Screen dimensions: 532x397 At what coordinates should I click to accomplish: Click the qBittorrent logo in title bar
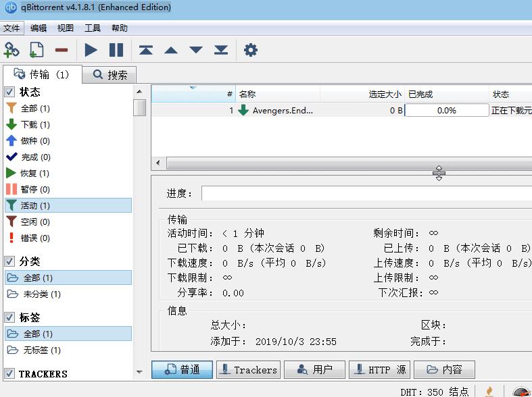pos(10,7)
